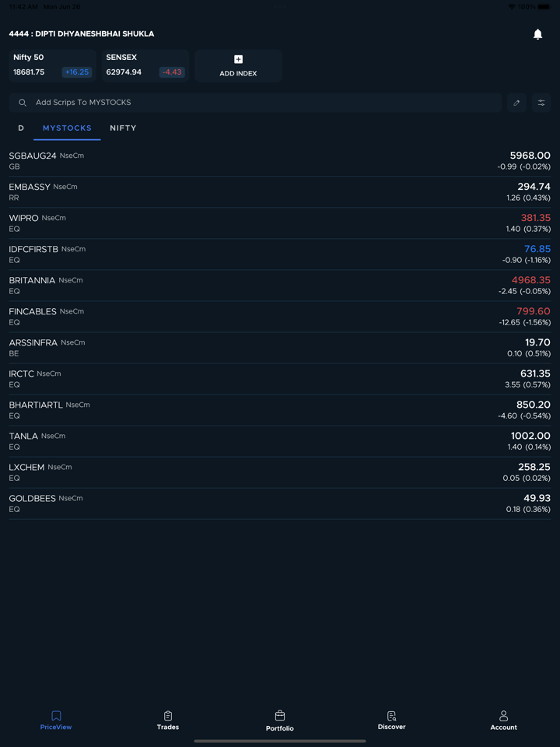
Task: Select the IDFCFIRSTB scrip row
Action: point(280,254)
